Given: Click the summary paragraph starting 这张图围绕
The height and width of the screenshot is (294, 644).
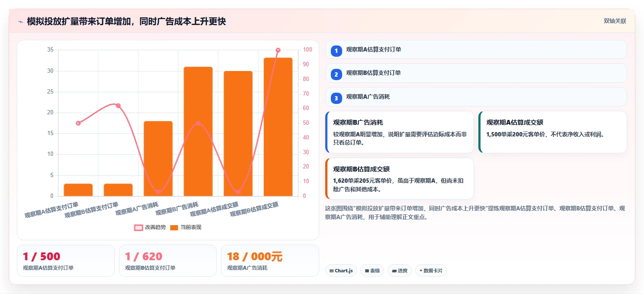Looking at the screenshot, I should [x=475, y=213].
